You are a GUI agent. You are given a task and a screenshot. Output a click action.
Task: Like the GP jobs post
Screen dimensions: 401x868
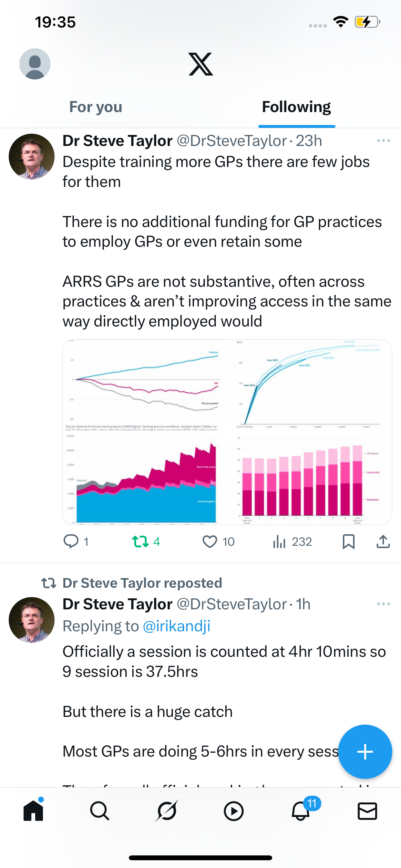tap(210, 542)
